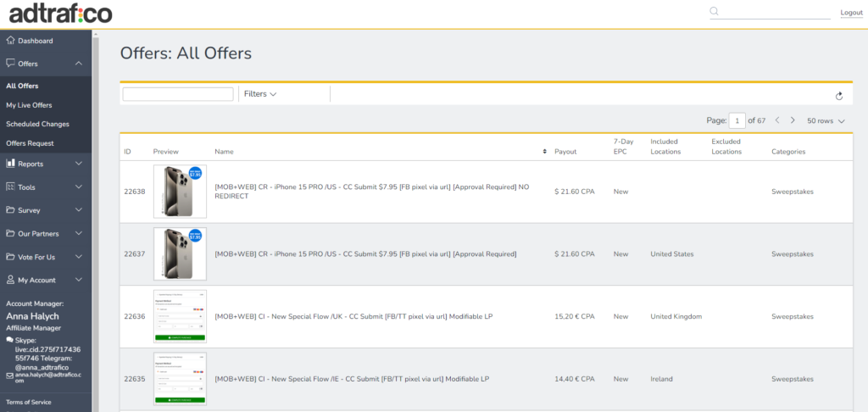Image resolution: width=868 pixels, height=412 pixels.
Task: Open offer 22635 New Special Flow /IE
Action: (352, 379)
